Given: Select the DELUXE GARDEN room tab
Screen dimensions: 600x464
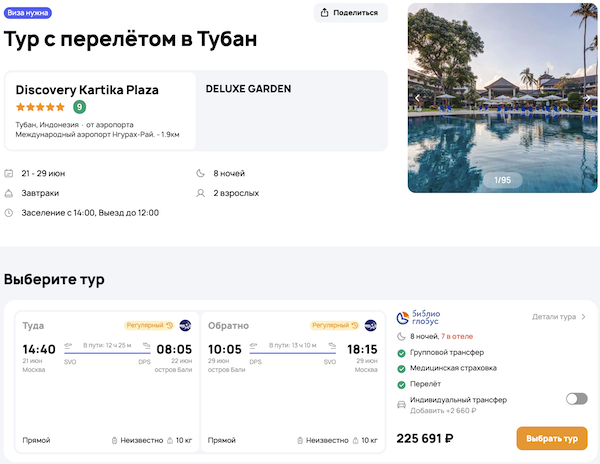Looking at the screenshot, I should click(248, 89).
